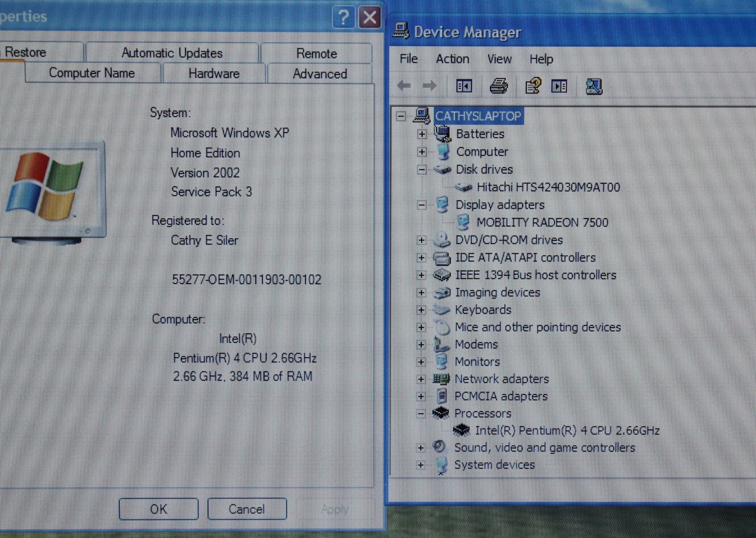
Task: Click the CATHYSLAPTOP computer icon
Action: [x=421, y=116]
